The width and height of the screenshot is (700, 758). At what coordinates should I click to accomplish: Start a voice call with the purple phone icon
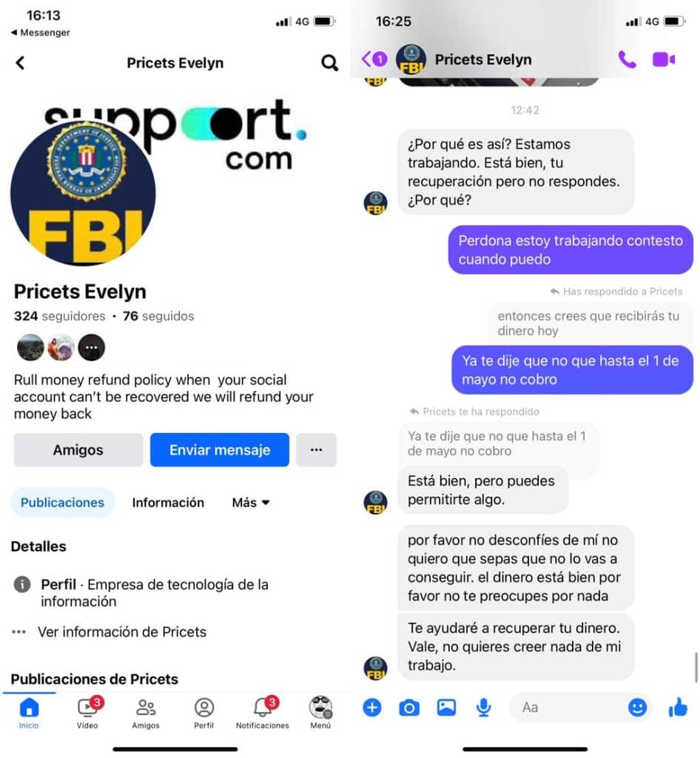[x=627, y=59]
